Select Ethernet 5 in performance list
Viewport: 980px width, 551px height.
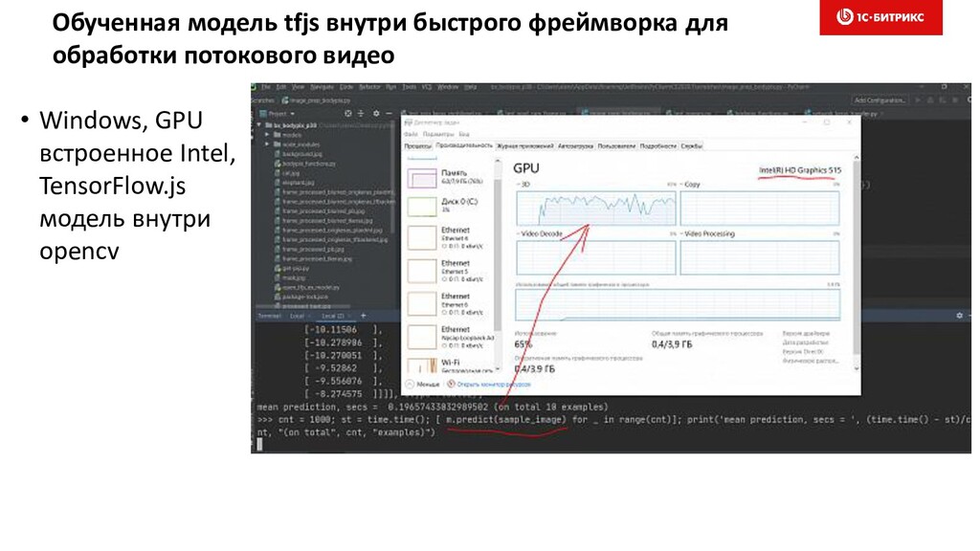click(450, 271)
